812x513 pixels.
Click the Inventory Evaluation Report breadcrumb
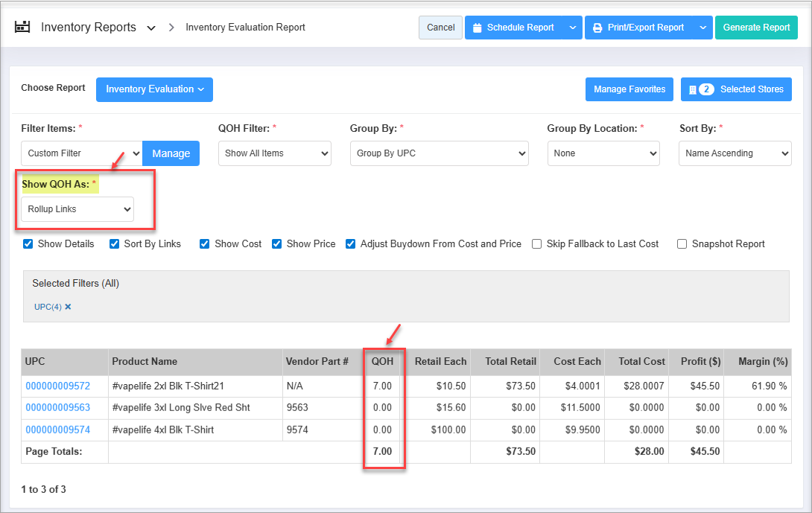pos(245,28)
